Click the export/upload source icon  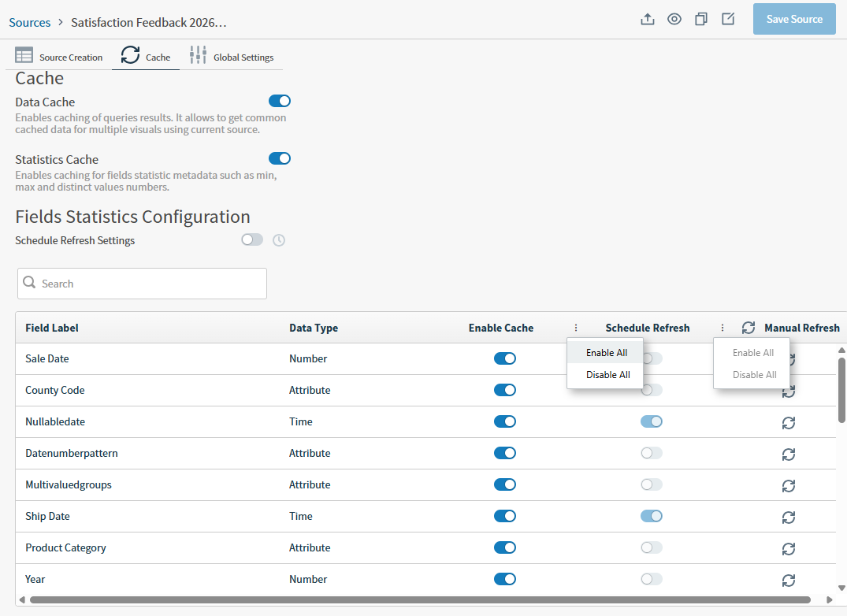point(647,20)
